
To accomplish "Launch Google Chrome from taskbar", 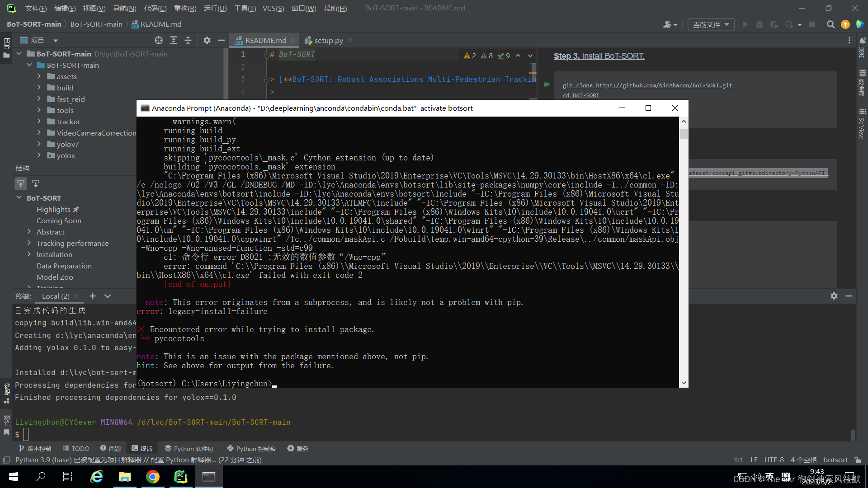I will (x=153, y=477).
